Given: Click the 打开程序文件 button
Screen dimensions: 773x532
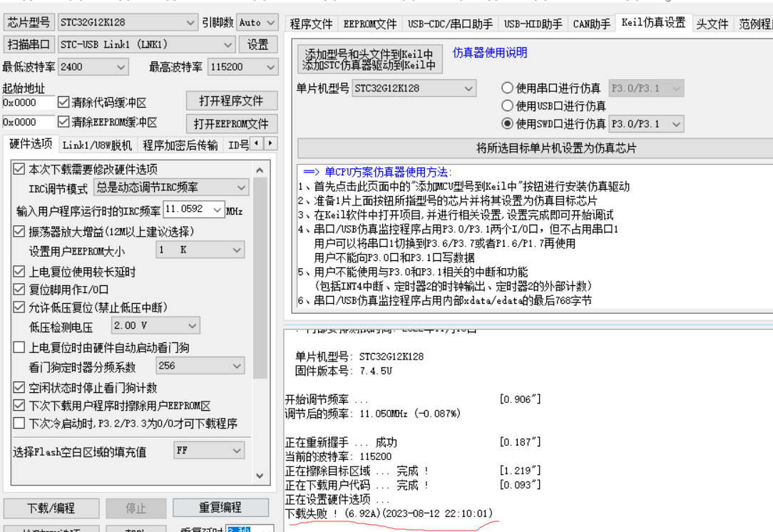Looking at the screenshot, I should [232, 101].
